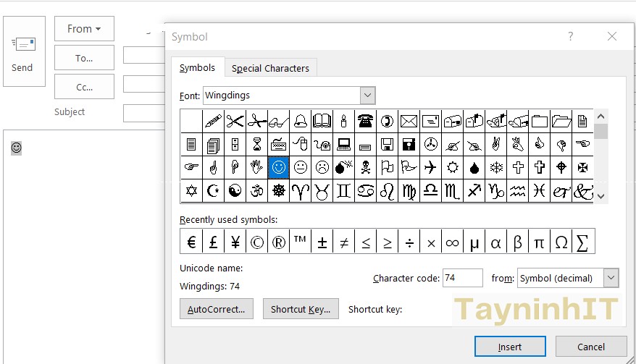
Task: Pick the euro sign from recent symbols
Action: [191, 242]
